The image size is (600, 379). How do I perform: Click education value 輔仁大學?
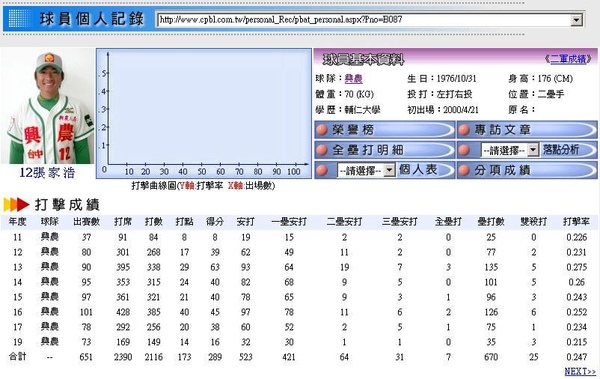362,110
